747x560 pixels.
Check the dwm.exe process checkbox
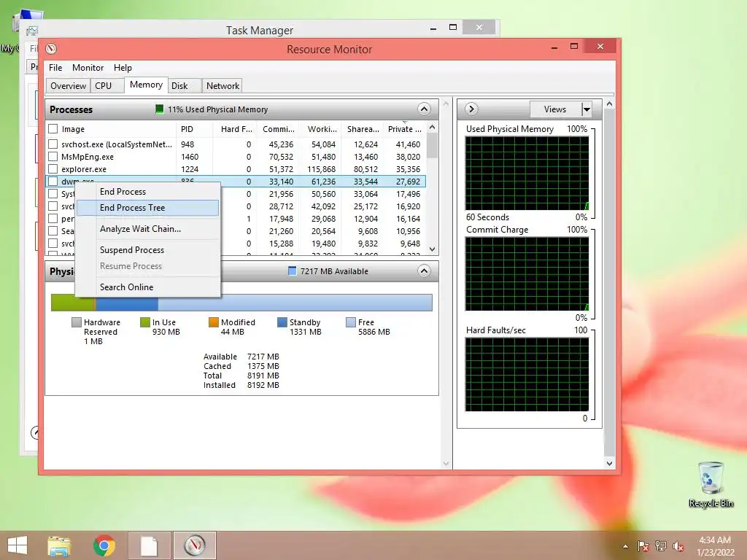click(53, 181)
